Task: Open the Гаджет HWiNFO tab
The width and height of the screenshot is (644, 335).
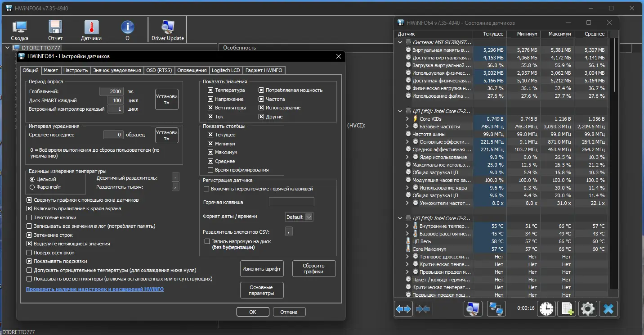Action: pyautogui.click(x=264, y=70)
